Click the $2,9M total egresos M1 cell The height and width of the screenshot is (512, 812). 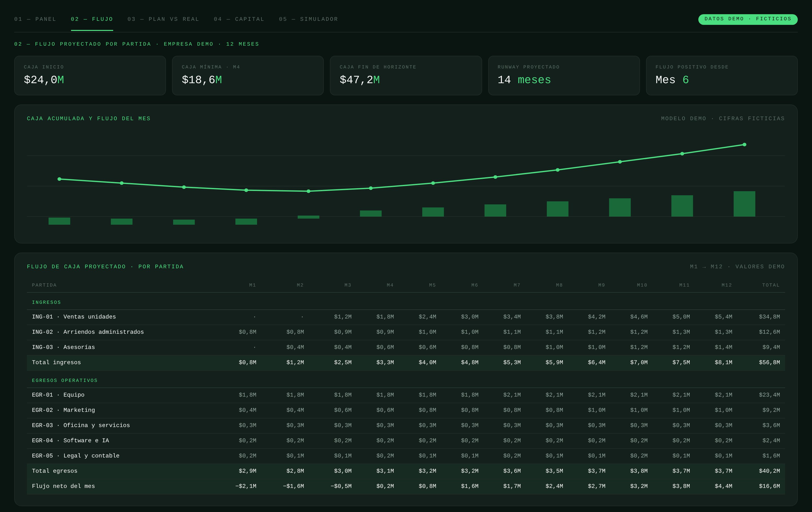click(x=247, y=471)
